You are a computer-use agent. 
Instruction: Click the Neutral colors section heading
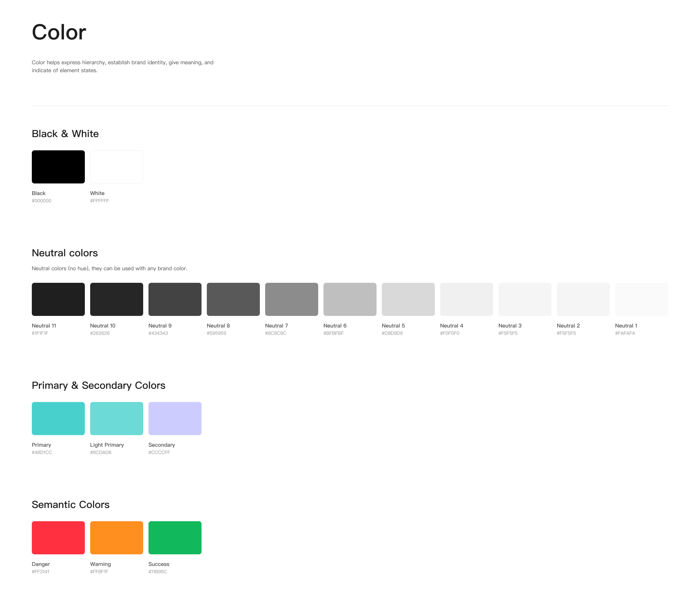[x=65, y=253]
